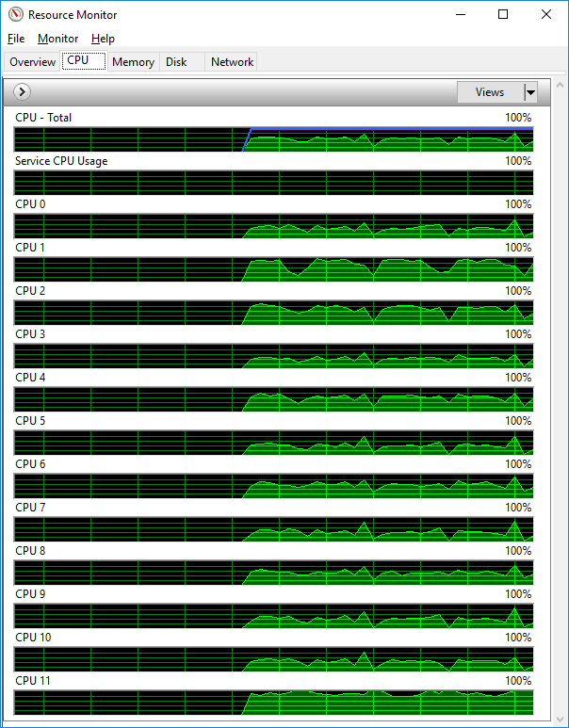
Task: Switch to the Network tab
Action: coord(233,62)
